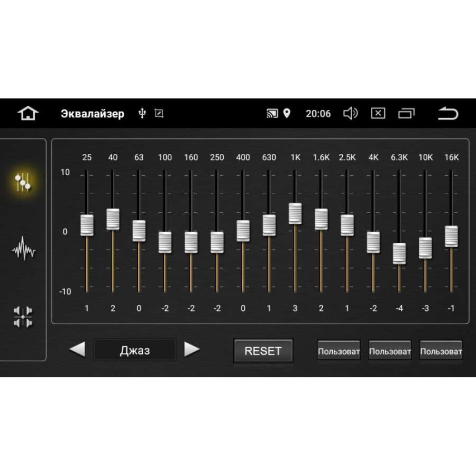Tap the screenshot crop icon

click(x=159, y=114)
